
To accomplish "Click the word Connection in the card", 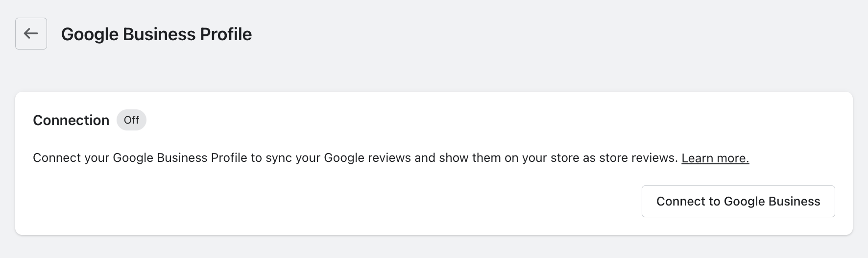I will tap(71, 120).
